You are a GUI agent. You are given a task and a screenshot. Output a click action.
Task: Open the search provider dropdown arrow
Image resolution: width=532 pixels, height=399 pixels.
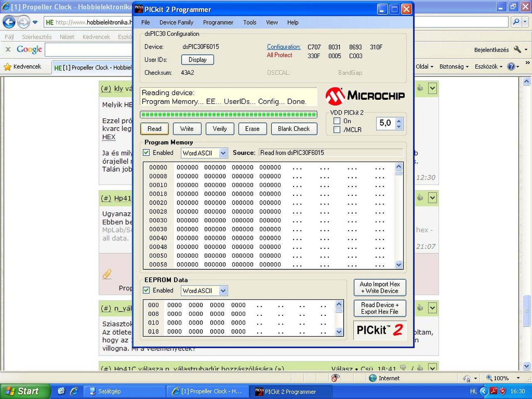pos(526,22)
